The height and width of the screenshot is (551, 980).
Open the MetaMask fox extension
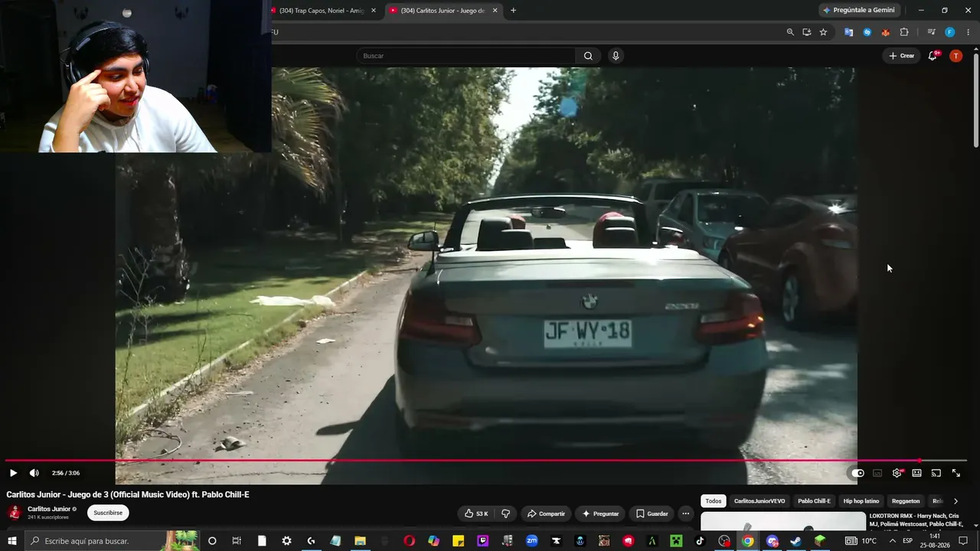(885, 32)
